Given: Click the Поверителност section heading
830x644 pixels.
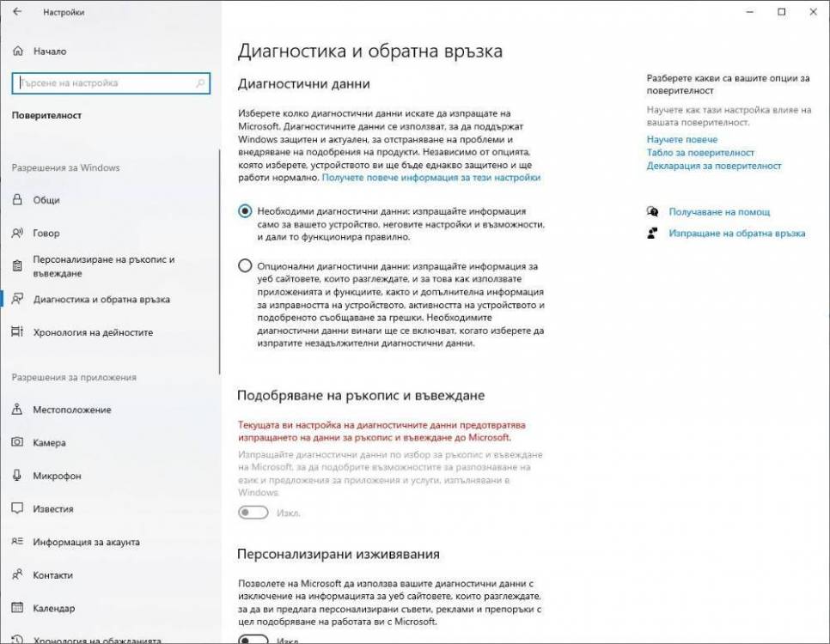Looking at the screenshot, I should [46, 115].
